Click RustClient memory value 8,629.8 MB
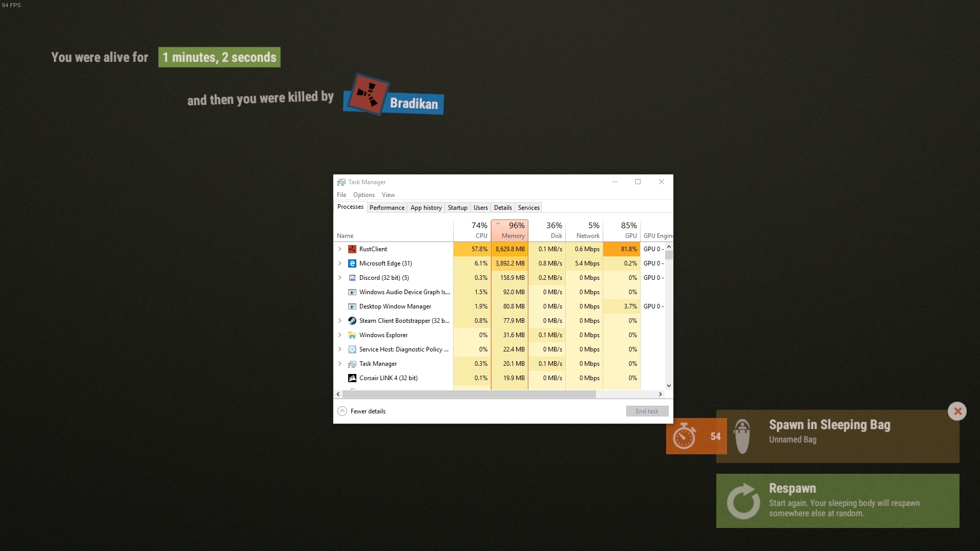The width and height of the screenshot is (980, 551). [x=510, y=249]
